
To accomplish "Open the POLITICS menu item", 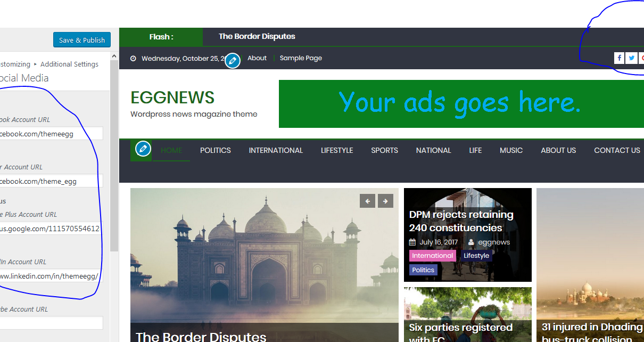I will (x=215, y=150).
